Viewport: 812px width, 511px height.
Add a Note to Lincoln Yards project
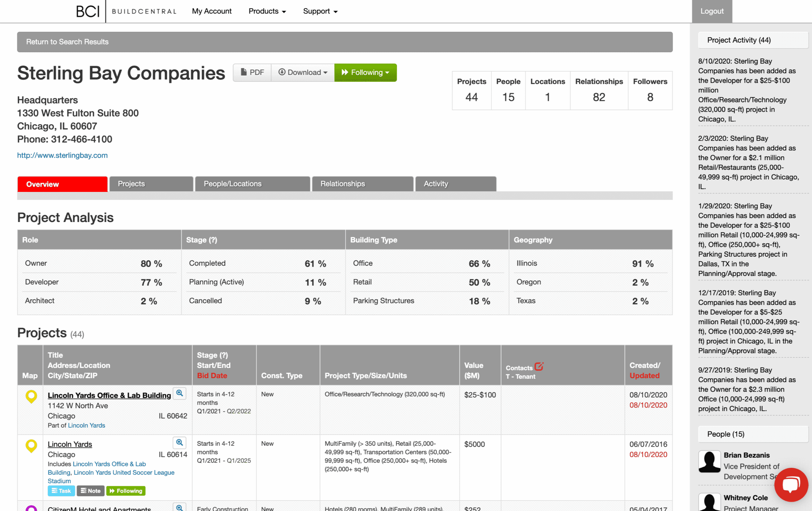click(91, 491)
